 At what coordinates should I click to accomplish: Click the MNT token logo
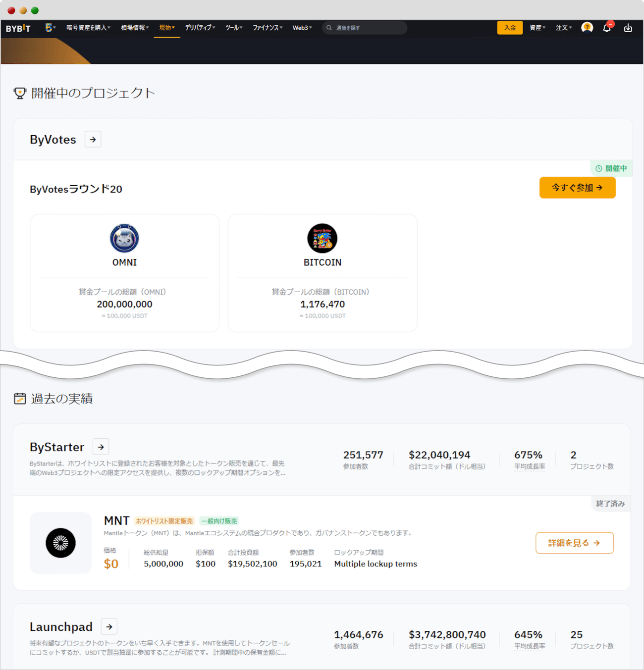pyautogui.click(x=60, y=543)
